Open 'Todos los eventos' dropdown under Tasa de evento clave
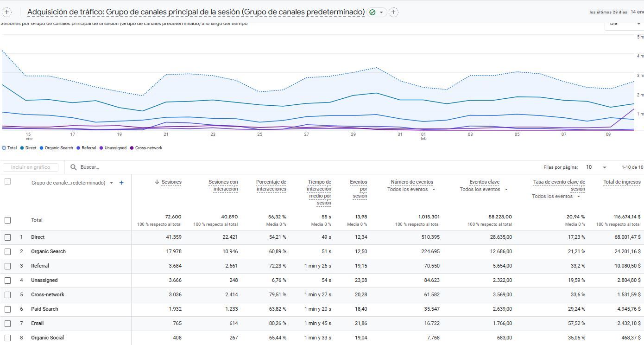Viewport: 644px width, 345px height. click(x=556, y=196)
